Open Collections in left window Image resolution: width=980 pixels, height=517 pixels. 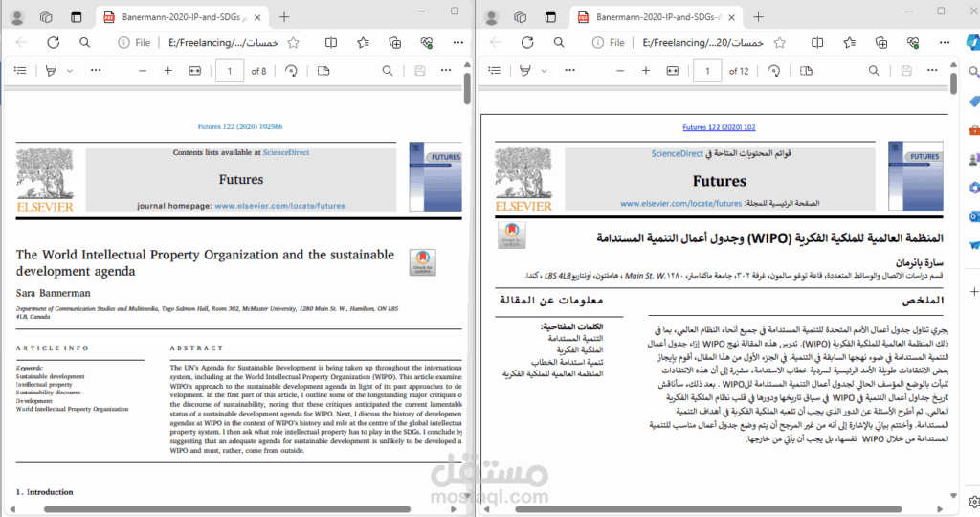(x=395, y=42)
